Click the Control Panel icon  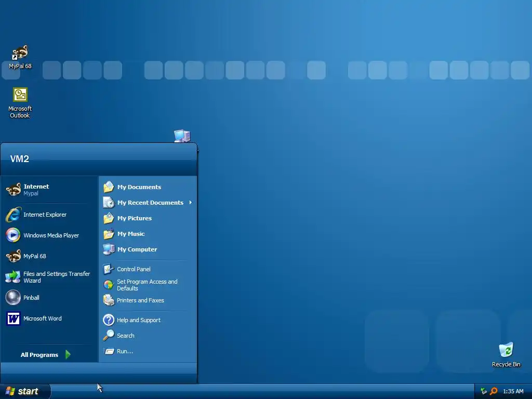coord(109,269)
